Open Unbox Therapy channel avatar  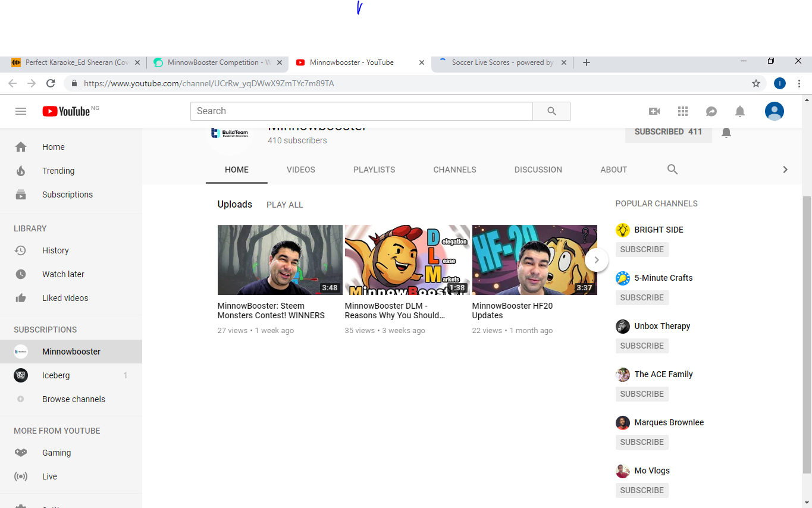tap(623, 327)
